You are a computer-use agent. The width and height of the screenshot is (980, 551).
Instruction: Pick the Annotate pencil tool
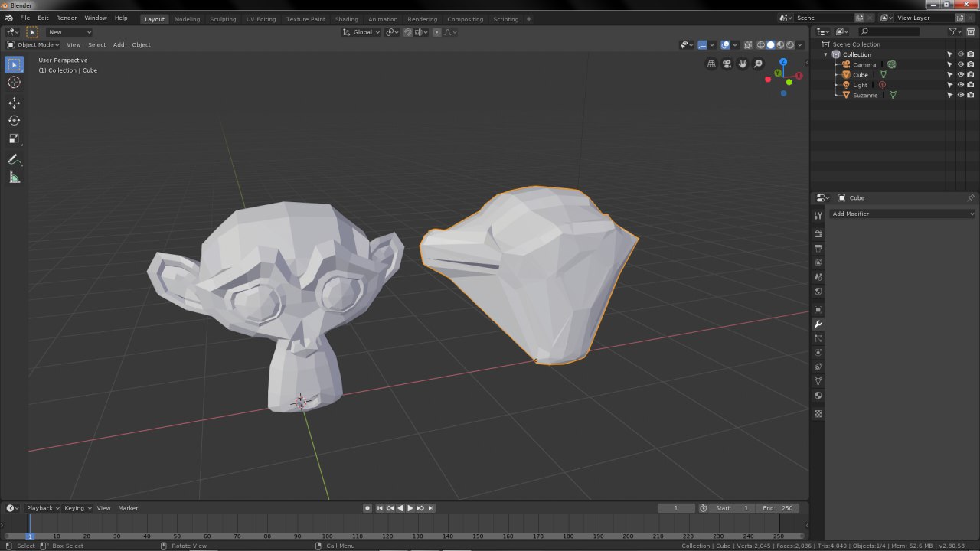[15, 159]
